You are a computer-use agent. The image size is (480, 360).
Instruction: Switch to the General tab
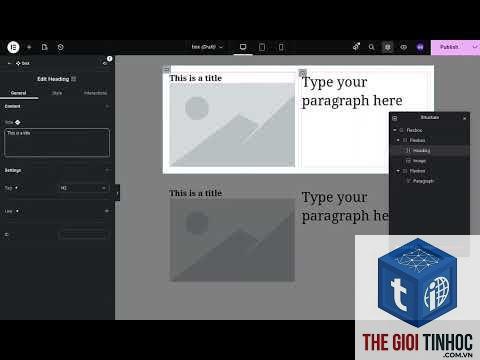coord(19,93)
